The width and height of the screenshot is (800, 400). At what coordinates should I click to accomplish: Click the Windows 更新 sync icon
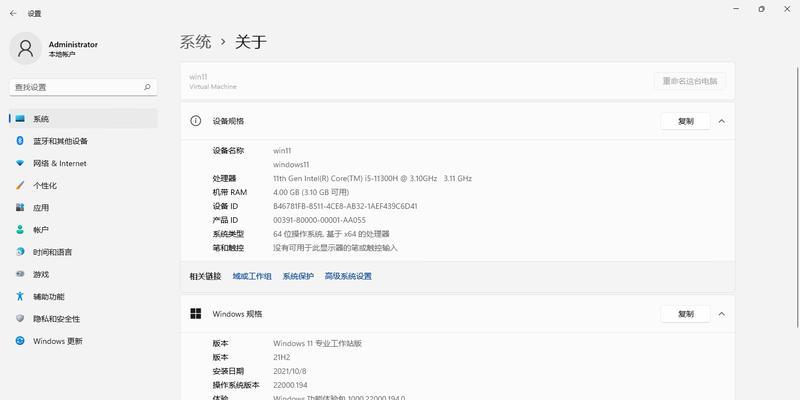coord(20,341)
